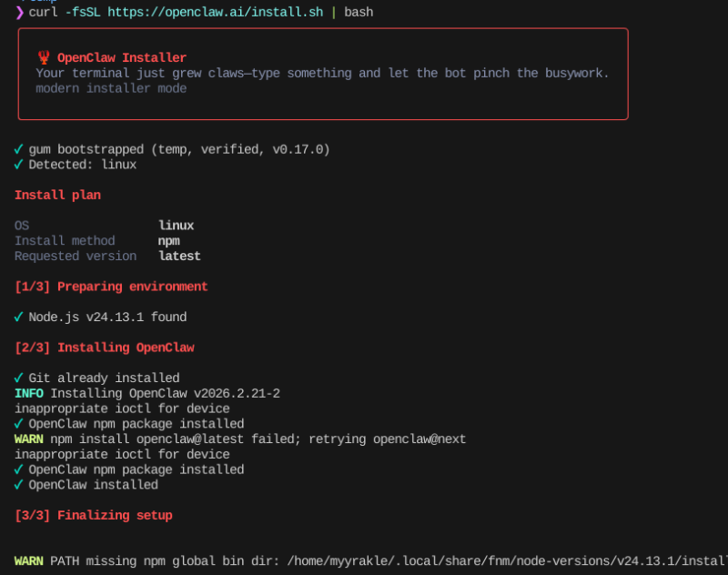Click the OpenClaw Installer title text
Viewport: 728px width, 575px height.
pos(121,57)
